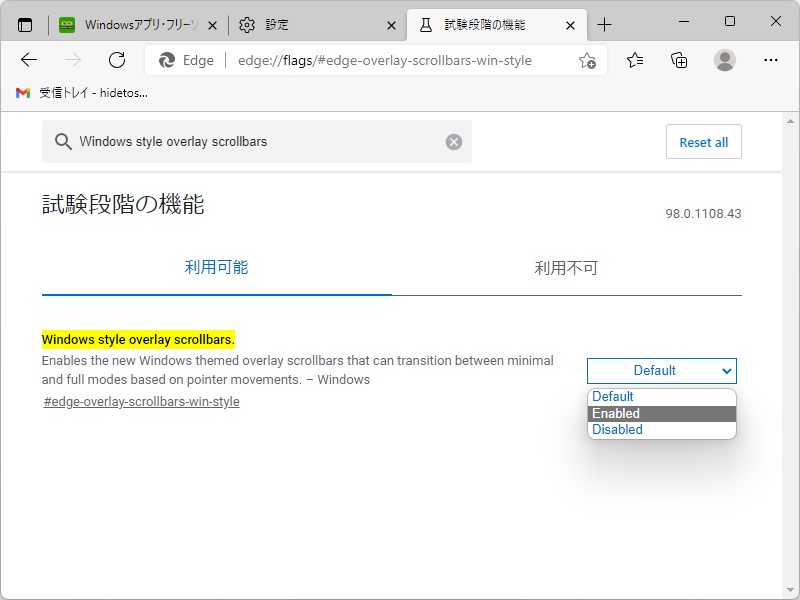
Task: Click the Edge logo in the address bar
Action: 167,60
